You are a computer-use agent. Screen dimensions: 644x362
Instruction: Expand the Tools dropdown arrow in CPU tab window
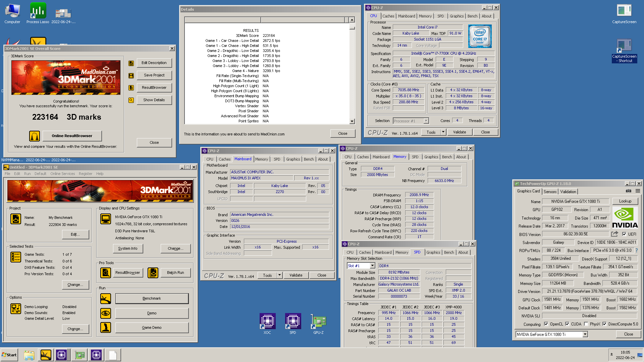(x=443, y=132)
